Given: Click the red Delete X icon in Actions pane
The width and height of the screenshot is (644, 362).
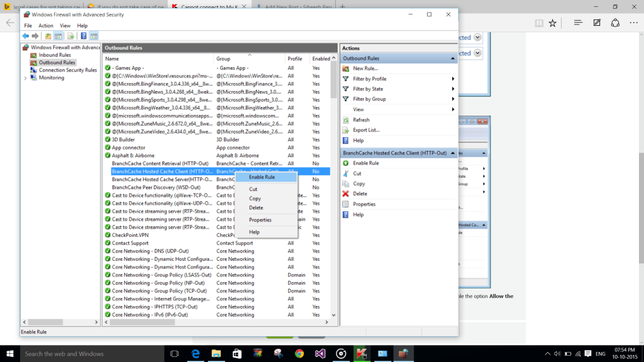Looking at the screenshot, I should [346, 194].
